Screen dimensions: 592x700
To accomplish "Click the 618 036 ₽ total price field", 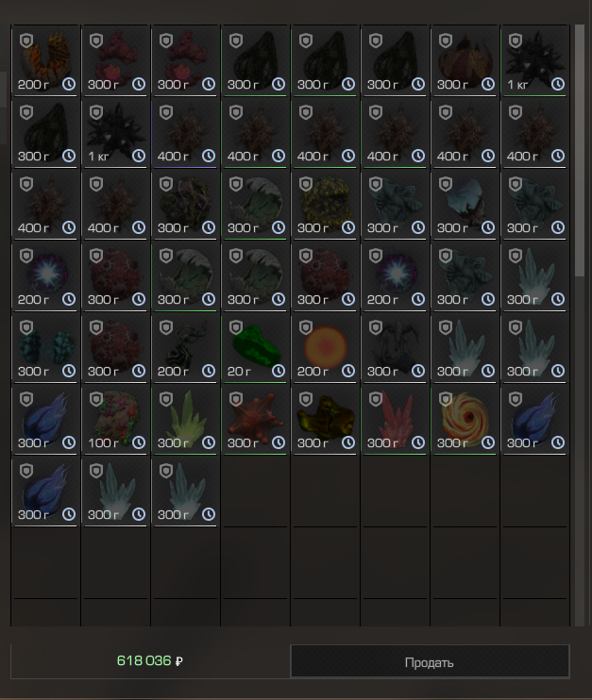I will [150, 660].
